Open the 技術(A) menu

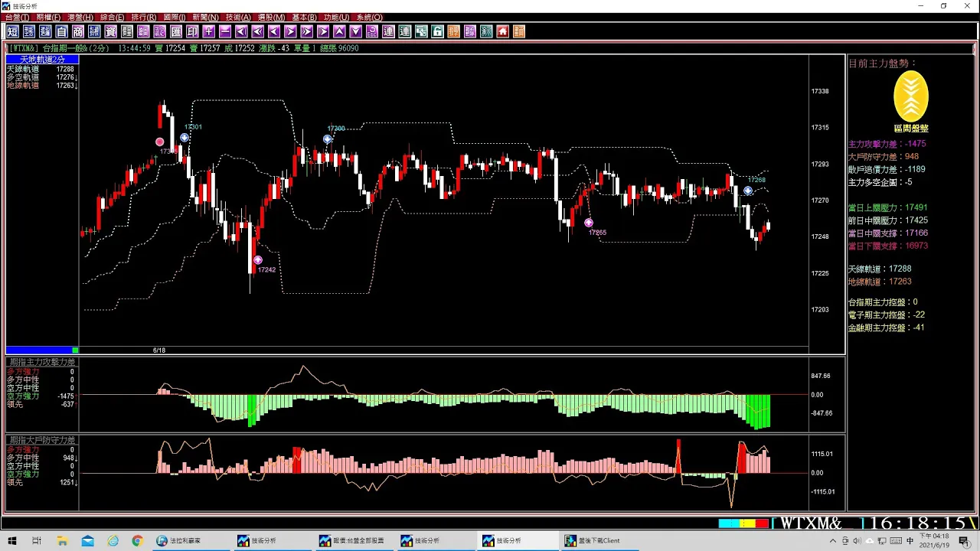pyautogui.click(x=238, y=17)
